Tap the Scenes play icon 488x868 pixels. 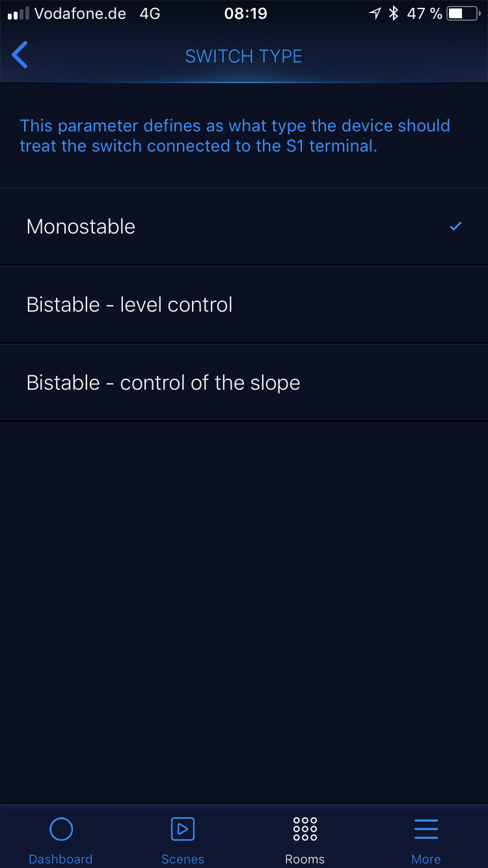[183, 829]
